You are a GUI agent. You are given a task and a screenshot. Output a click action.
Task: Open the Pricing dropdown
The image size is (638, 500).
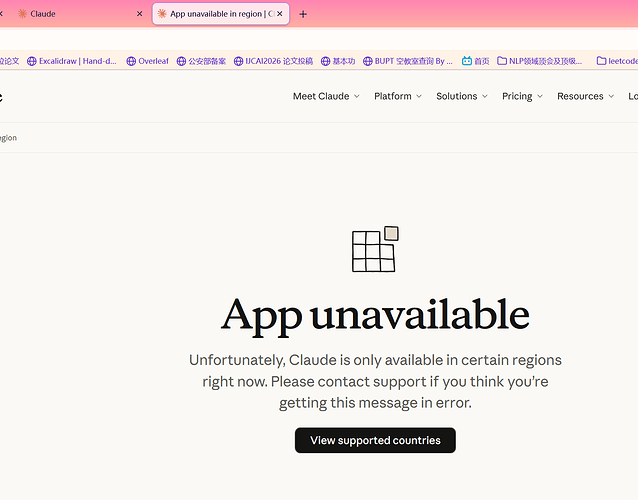tap(522, 96)
